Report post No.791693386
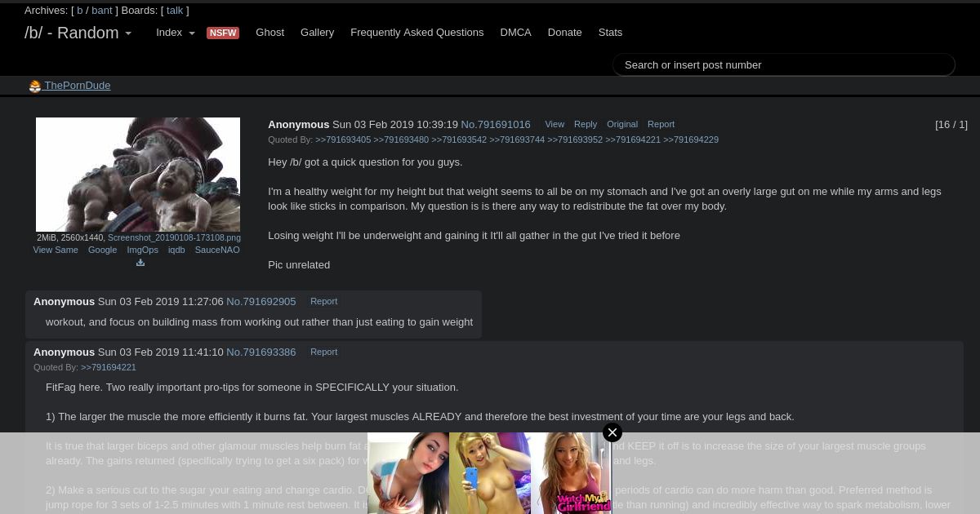The width and height of the screenshot is (980, 514). point(323,352)
